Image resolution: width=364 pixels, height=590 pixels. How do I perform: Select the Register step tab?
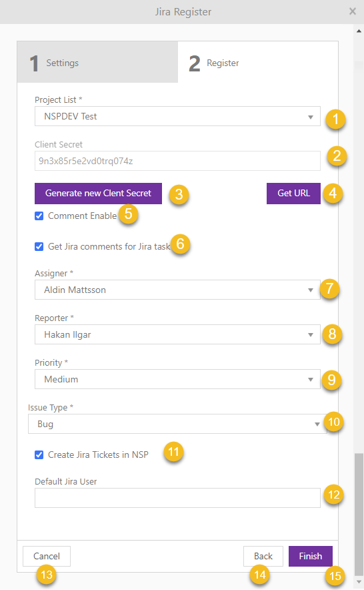click(258, 62)
